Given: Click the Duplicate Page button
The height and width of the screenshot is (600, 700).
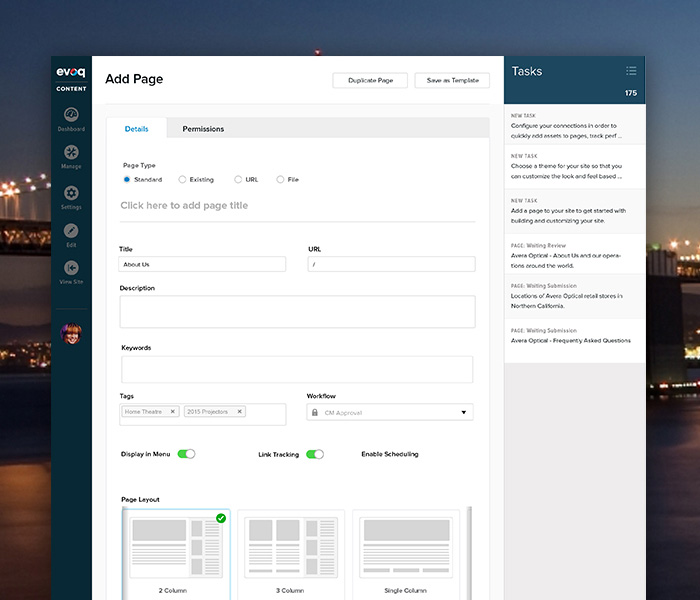Looking at the screenshot, I should 370,80.
